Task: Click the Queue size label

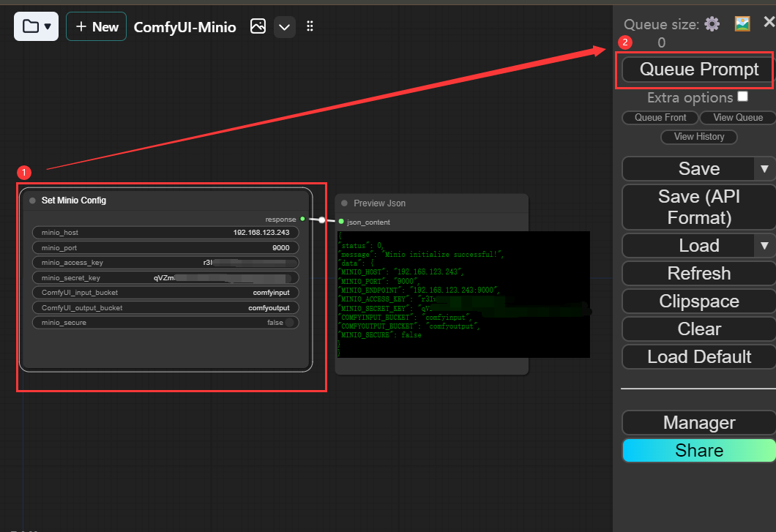Action: (x=661, y=24)
